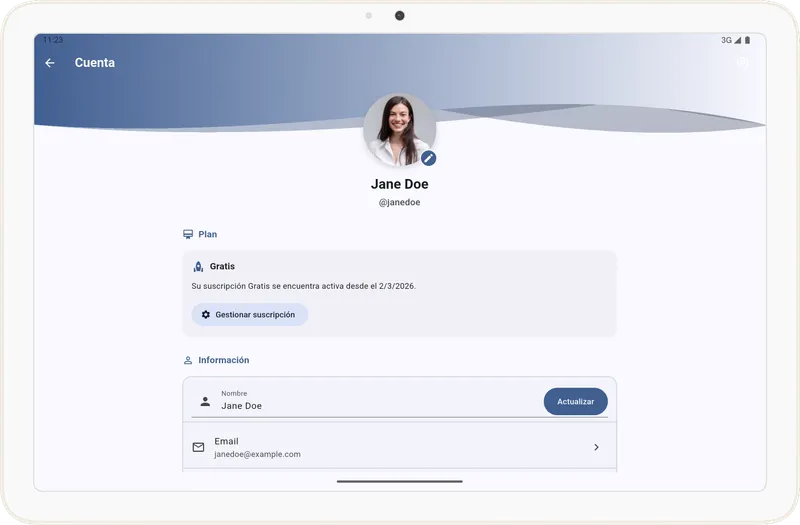
Task: Click the subscription active since 2/3/2026 text
Action: [x=304, y=286]
